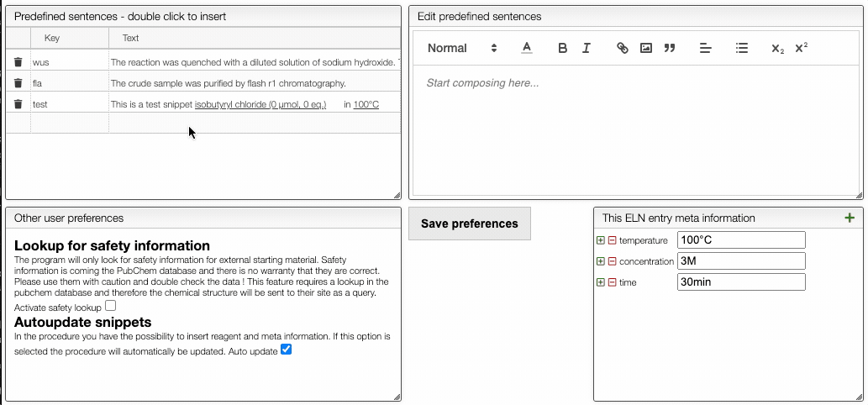Screen dimensions: 868x405
Task: Delete the fla predefined sentence
Action: (18, 83)
